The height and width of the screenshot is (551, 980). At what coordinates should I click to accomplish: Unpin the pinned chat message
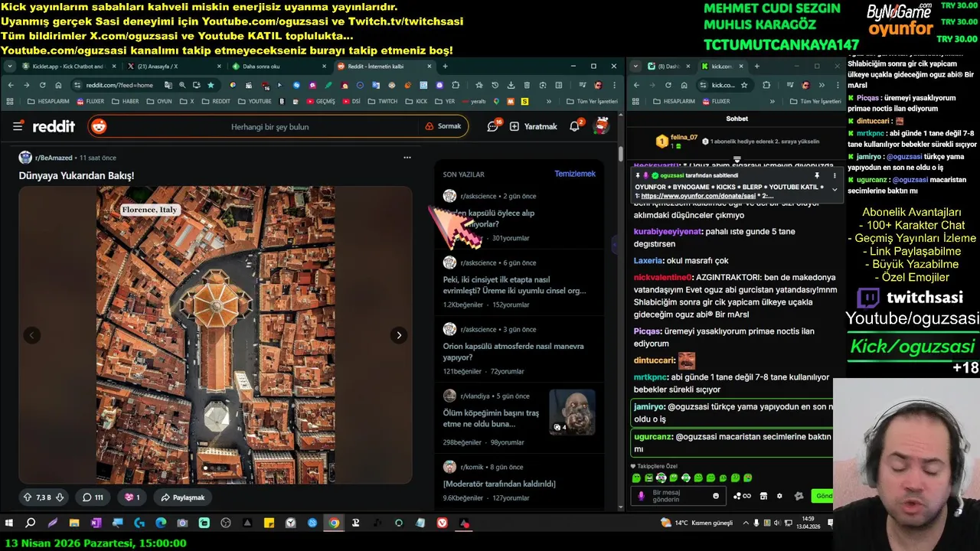click(816, 175)
